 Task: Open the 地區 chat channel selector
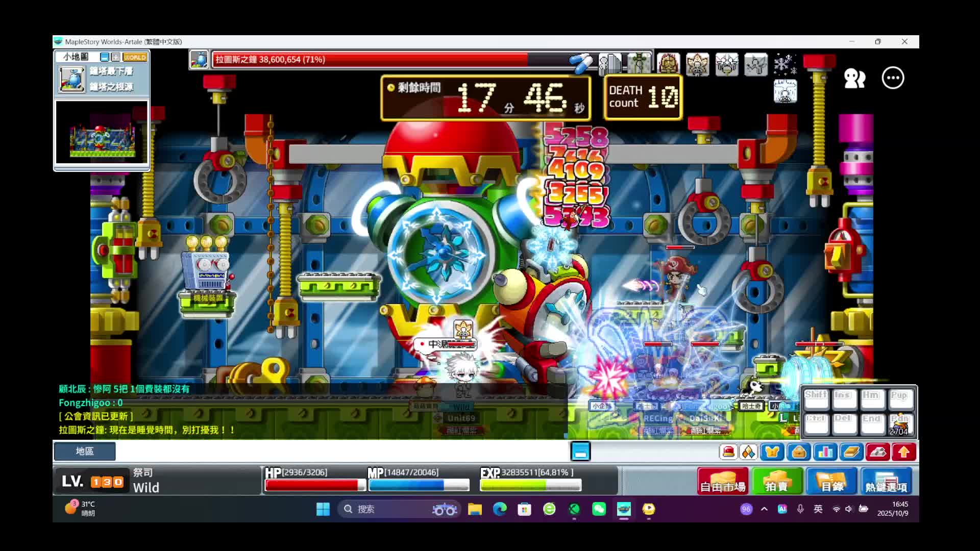(85, 451)
